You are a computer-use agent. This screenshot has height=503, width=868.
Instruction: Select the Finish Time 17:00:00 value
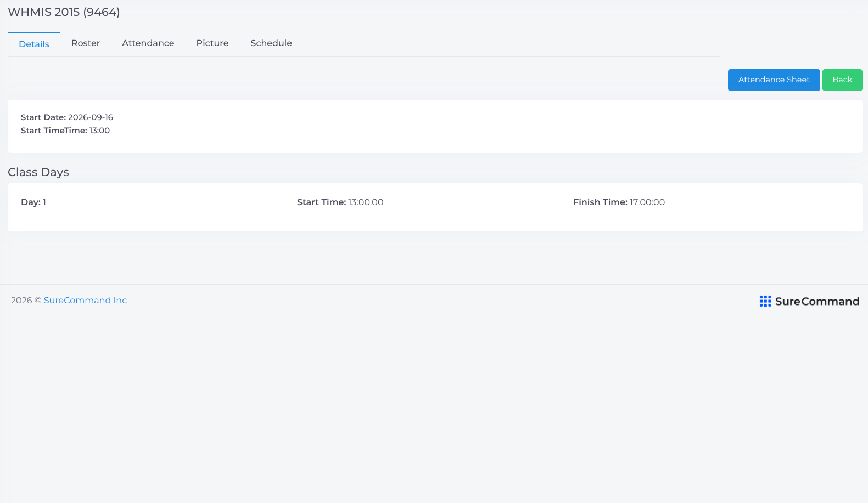click(647, 202)
